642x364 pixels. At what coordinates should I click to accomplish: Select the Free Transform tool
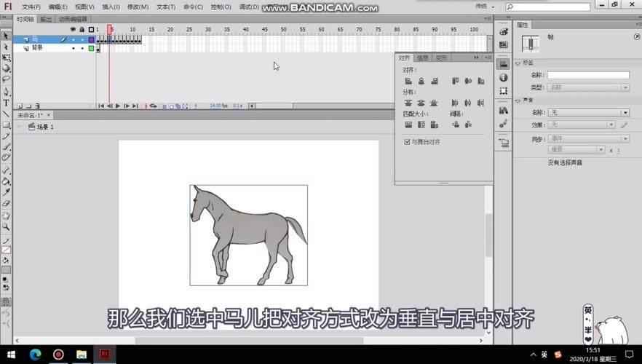point(6,58)
